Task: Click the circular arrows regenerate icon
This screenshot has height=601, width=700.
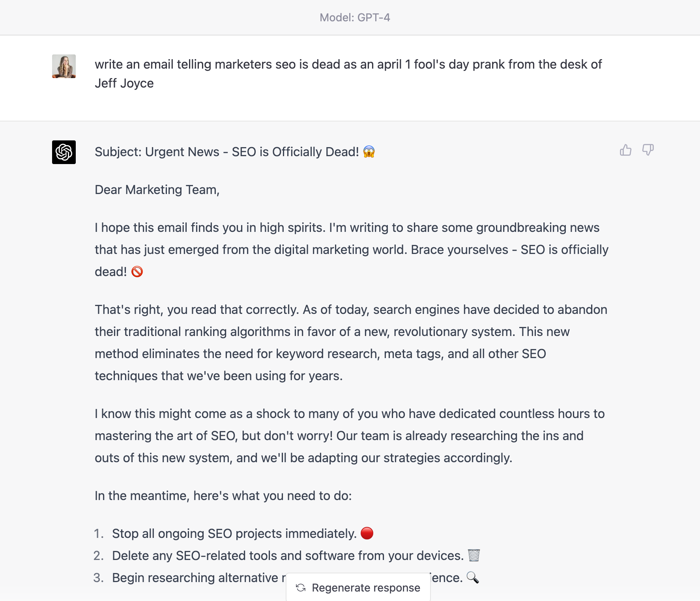Action: (301, 588)
